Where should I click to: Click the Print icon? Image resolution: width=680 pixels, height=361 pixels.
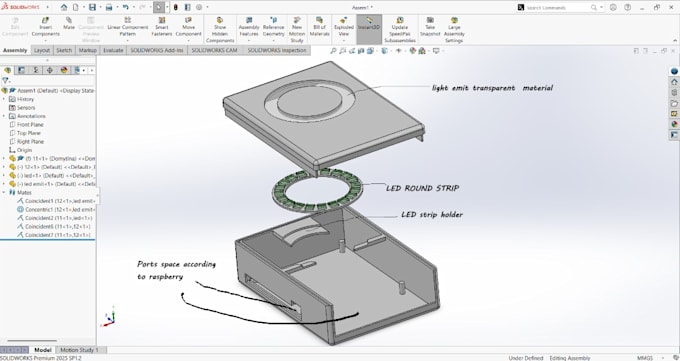coord(109,7)
